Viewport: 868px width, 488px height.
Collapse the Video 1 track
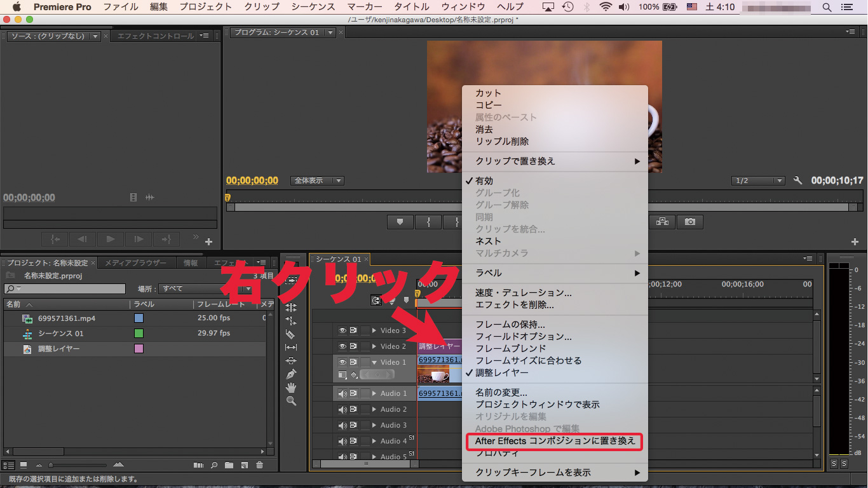point(374,362)
